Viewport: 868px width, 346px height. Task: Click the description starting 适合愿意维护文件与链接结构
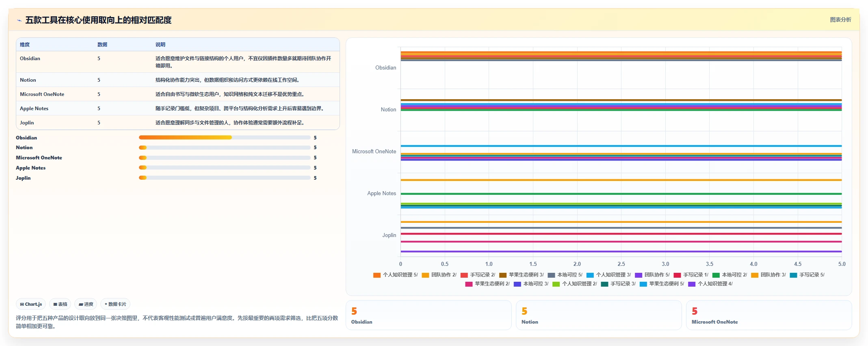pos(243,62)
